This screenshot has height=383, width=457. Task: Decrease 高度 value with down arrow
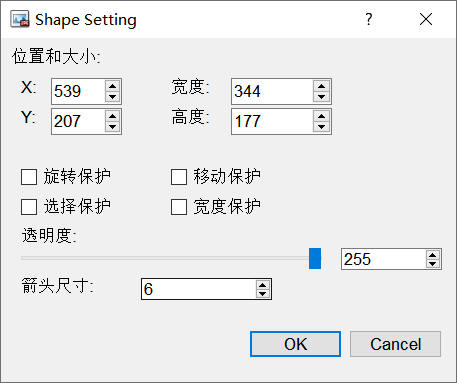tap(321, 127)
